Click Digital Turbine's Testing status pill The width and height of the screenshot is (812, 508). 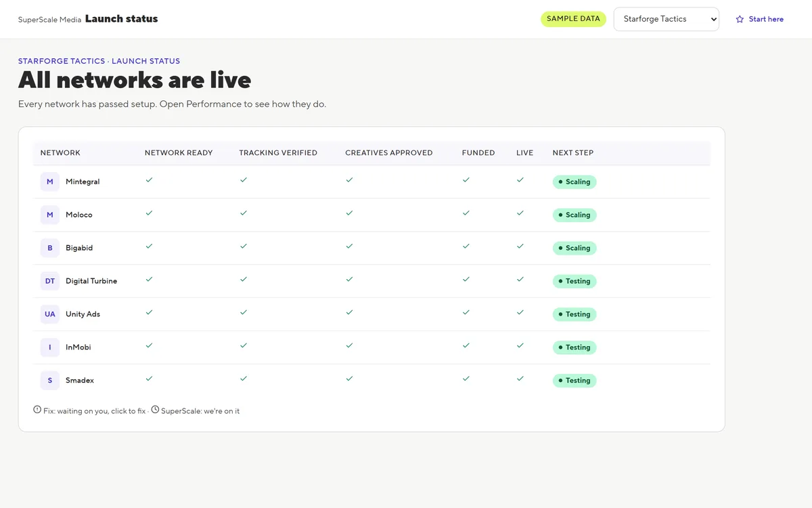[x=574, y=281]
